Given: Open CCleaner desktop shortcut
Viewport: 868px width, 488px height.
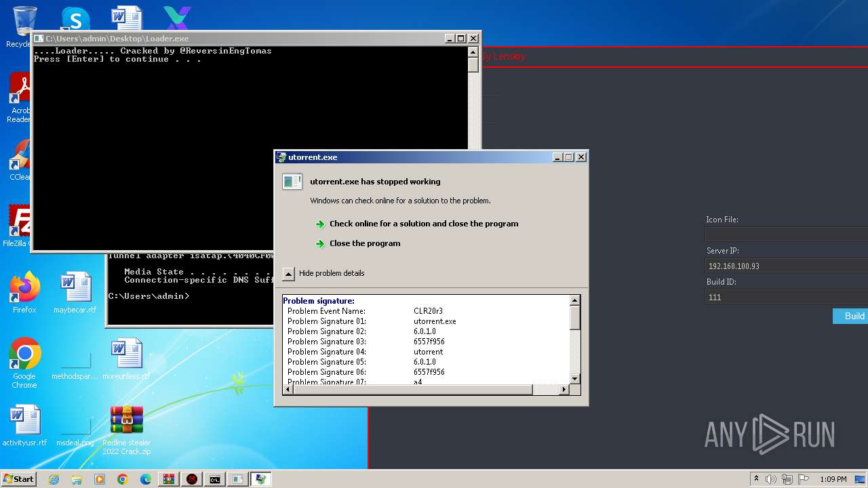Looking at the screenshot, I should [20, 159].
